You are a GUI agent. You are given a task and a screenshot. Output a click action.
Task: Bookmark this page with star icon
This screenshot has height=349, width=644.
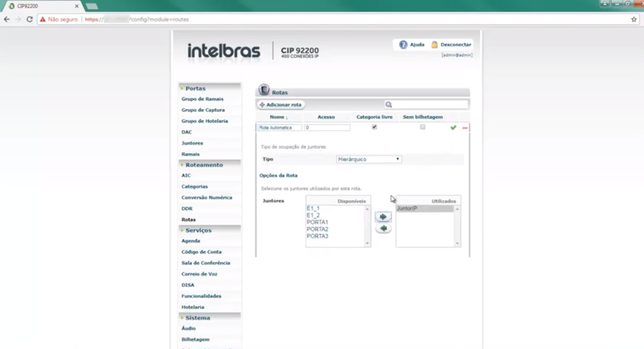(x=634, y=19)
